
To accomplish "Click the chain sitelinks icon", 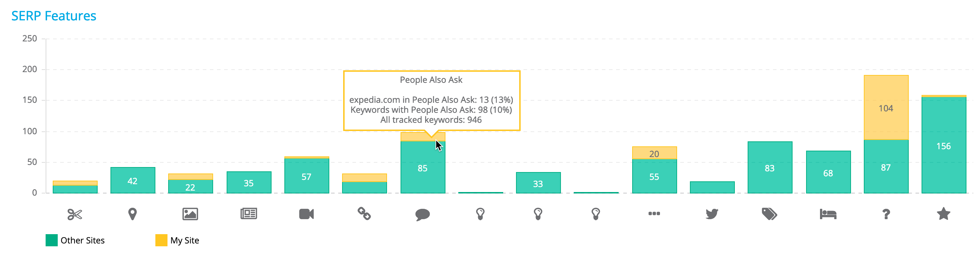I will coord(364,213).
